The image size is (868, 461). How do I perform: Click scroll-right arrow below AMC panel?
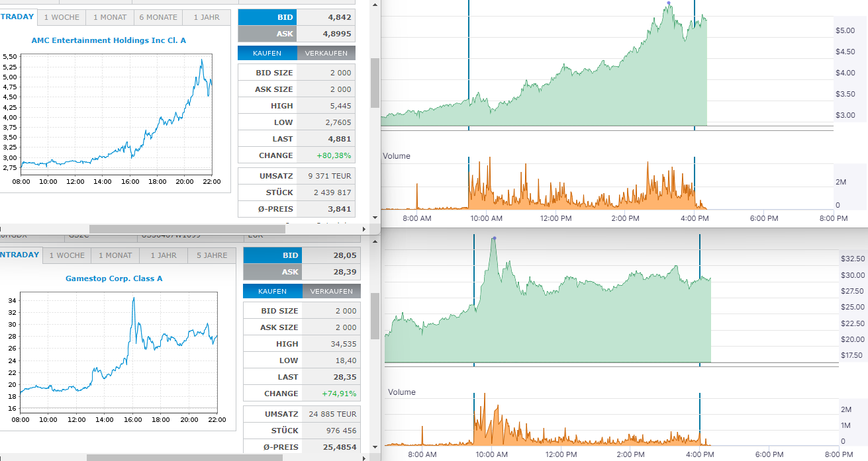363,229
